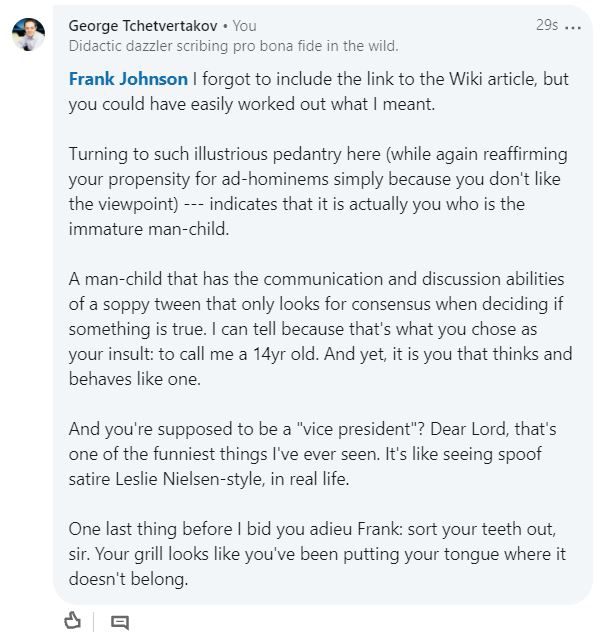Click the "Didactic dazzler scribing" headline

(x=234, y=45)
